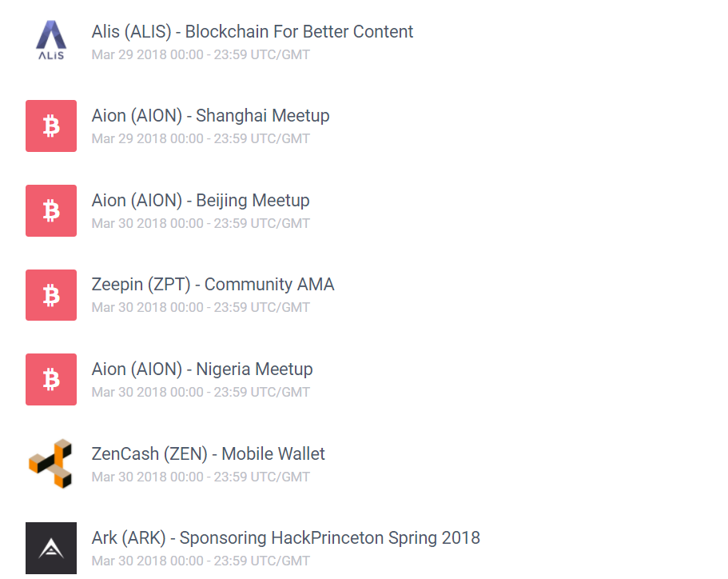Open Alis Blockchain For Better Content event

click(x=253, y=32)
